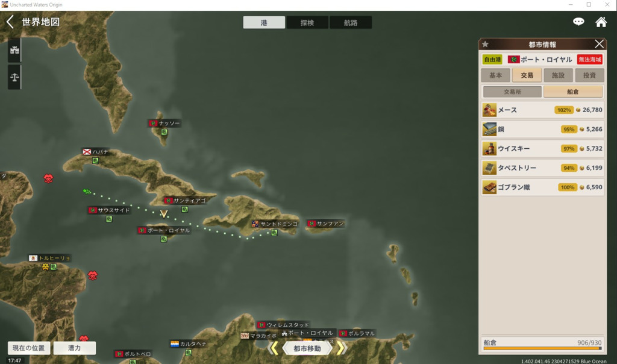Click the 102% rate badge for メース
This screenshot has width=617, height=364.
tap(564, 110)
